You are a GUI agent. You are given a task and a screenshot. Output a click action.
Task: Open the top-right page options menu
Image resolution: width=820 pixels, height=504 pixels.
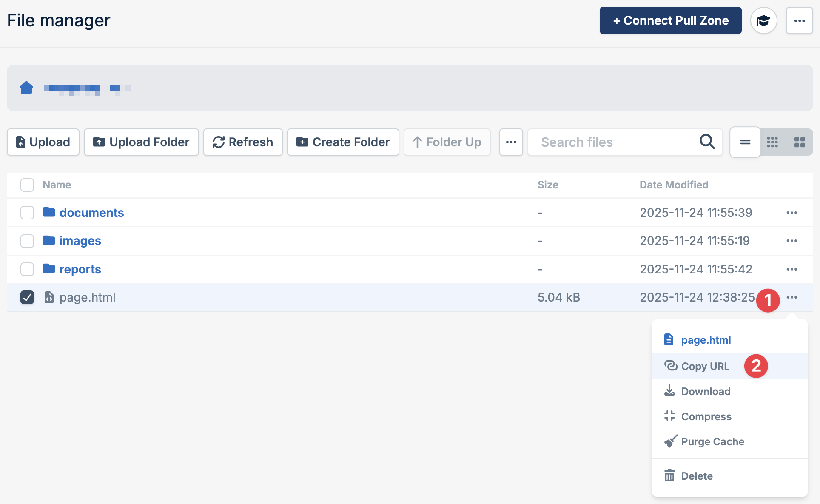coord(799,20)
